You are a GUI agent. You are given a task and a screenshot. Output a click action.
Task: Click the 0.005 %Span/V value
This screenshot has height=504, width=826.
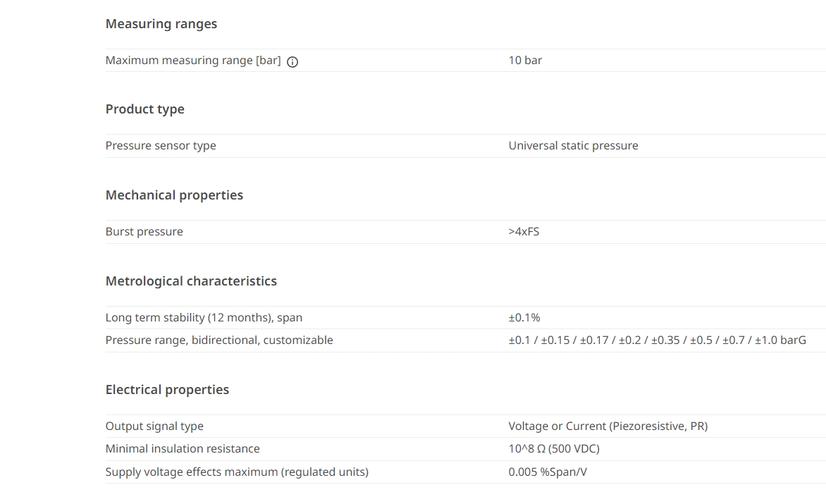548,472
